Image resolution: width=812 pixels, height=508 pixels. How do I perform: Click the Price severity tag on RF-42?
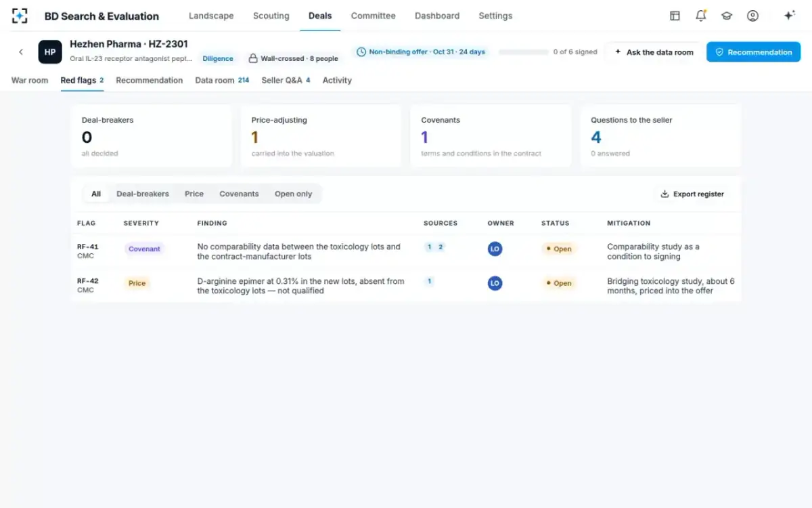[137, 283]
